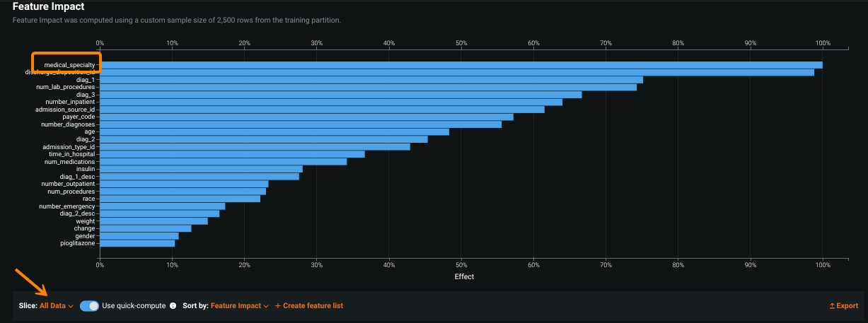Click the Export upload arrow icon

(x=832, y=306)
